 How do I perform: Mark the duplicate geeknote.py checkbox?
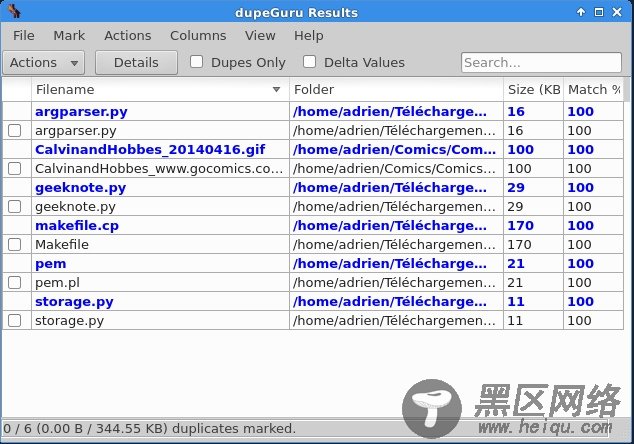(15, 207)
